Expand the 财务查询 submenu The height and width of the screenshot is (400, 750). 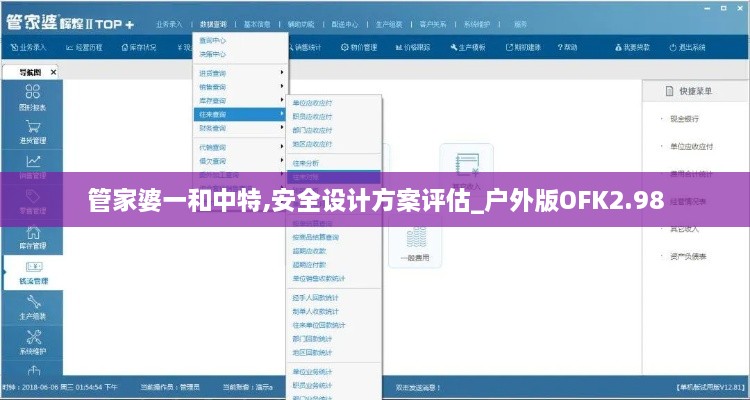tap(240, 128)
